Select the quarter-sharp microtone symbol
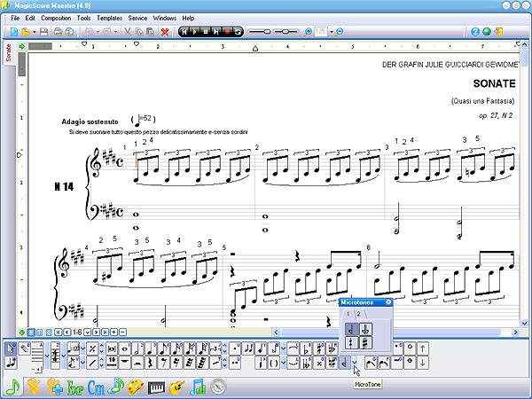532x399 pixels. pyautogui.click(x=352, y=342)
